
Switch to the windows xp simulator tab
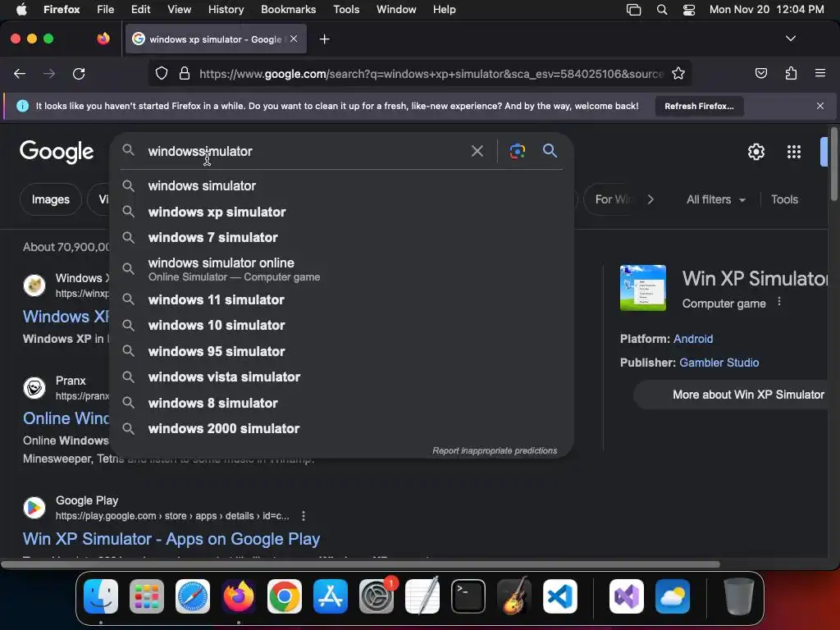[x=214, y=39]
